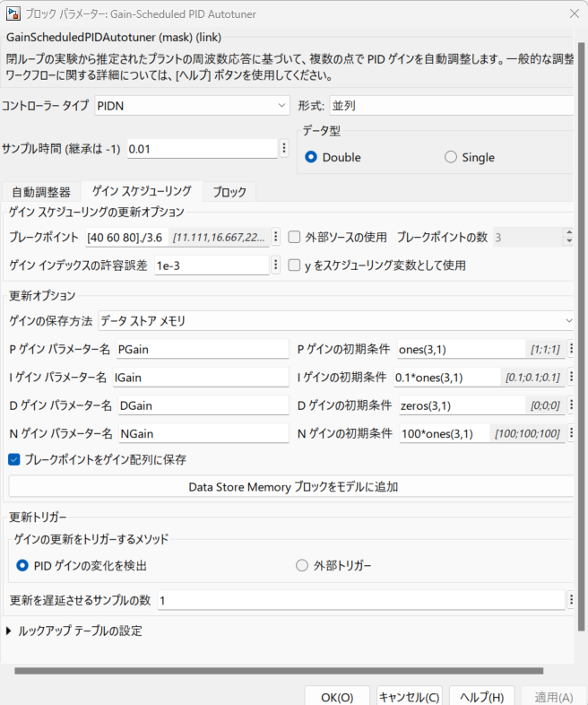Image resolution: width=588 pixels, height=705 pixels.
Task: Click the breakpoints field [40 60 80]./3.6
Action: tap(127, 238)
